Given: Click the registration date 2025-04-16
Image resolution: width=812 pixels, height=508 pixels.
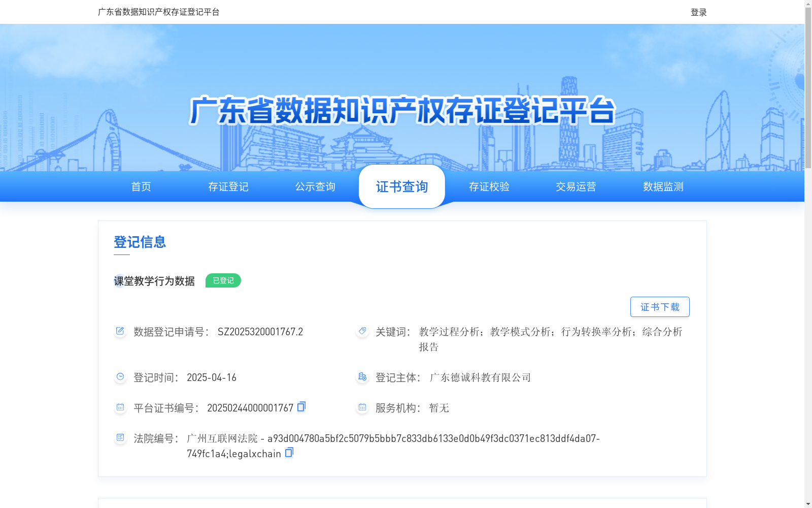Looking at the screenshot, I should (212, 377).
